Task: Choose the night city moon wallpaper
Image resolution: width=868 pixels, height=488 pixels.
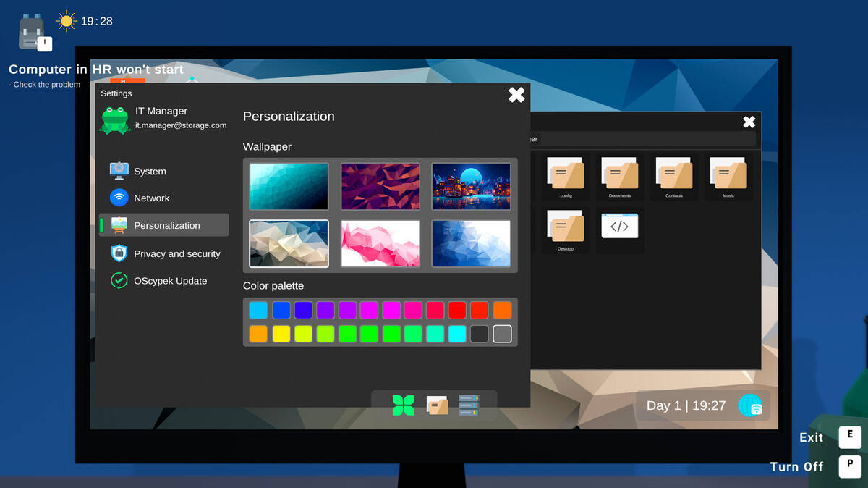Action: (x=471, y=186)
